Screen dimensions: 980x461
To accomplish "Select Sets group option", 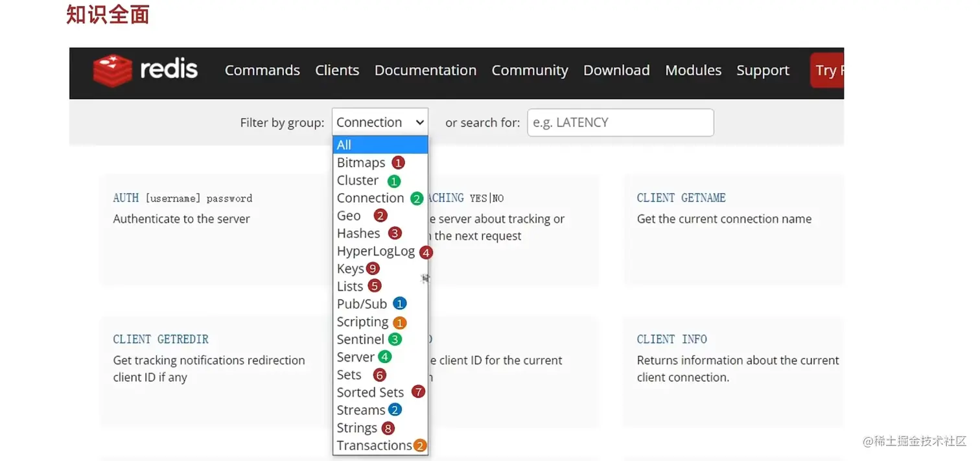I will (x=380, y=375).
